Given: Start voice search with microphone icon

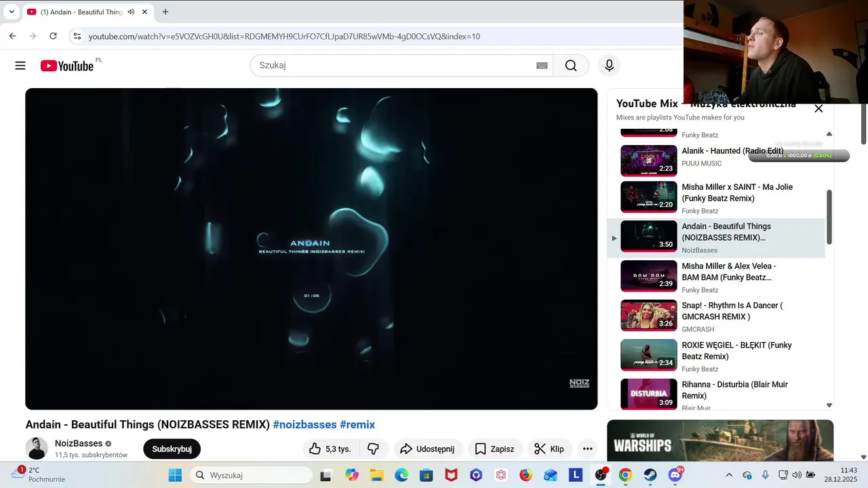Looking at the screenshot, I should pos(609,66).
